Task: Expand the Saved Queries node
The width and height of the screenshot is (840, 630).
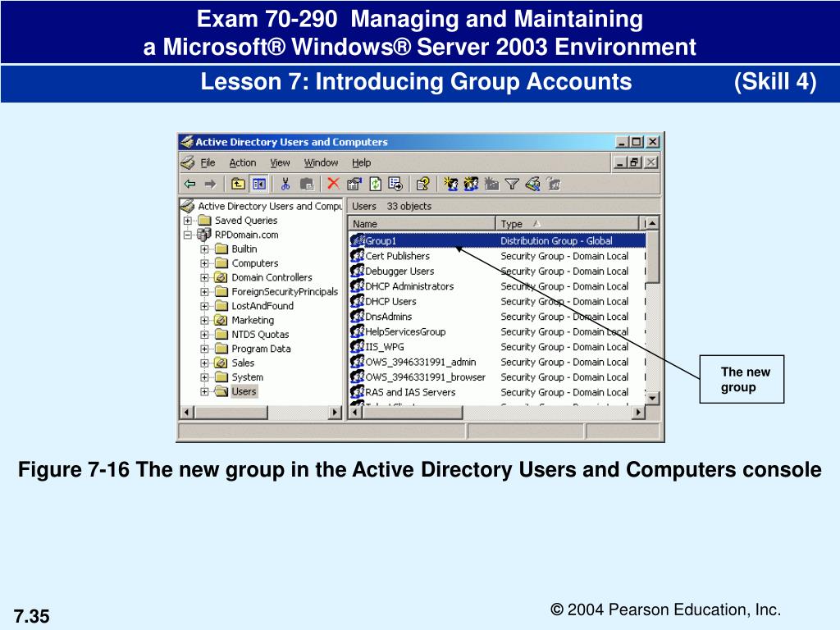Action: pos(188,221)
